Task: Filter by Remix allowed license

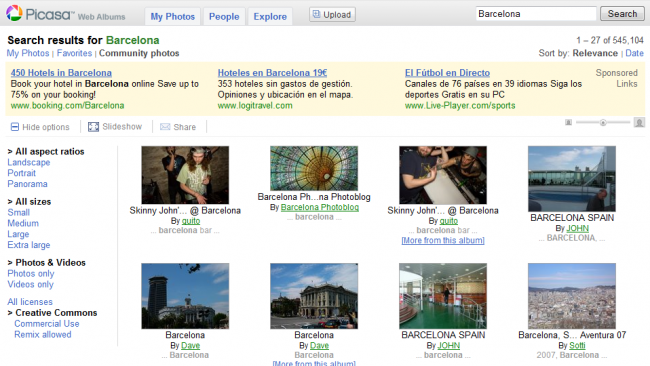Action: 43,334
